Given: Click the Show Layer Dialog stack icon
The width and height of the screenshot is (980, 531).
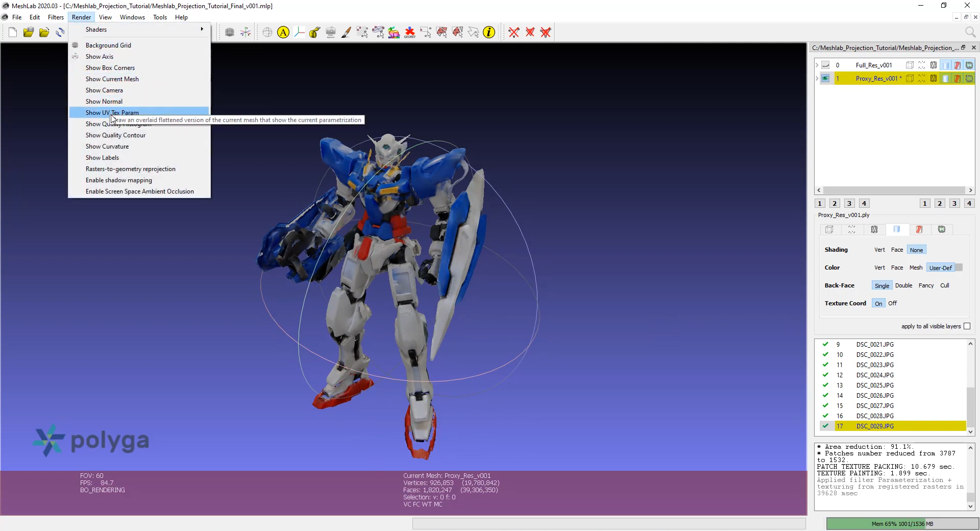Looking at the screenshot, I should pos(230,33).
